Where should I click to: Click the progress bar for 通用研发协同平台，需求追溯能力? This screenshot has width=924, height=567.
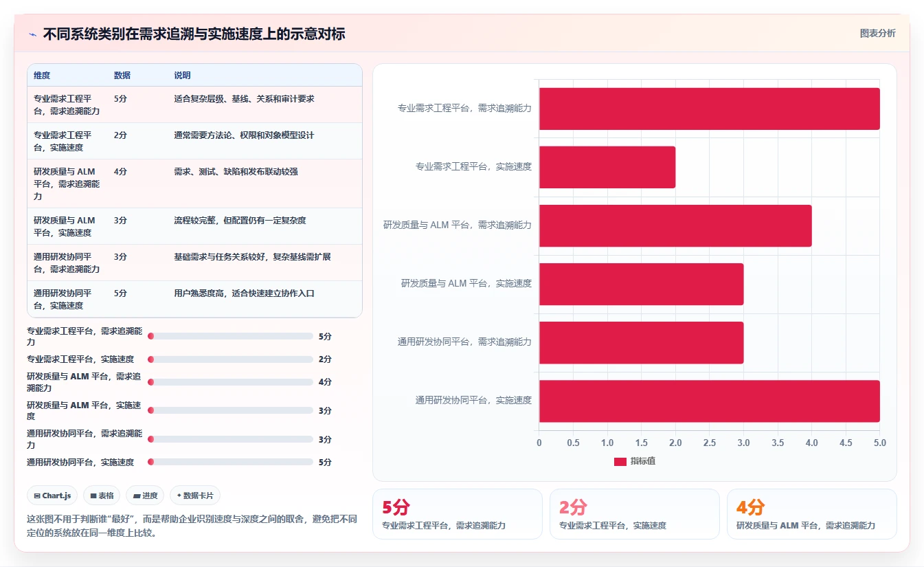point(230,439)
